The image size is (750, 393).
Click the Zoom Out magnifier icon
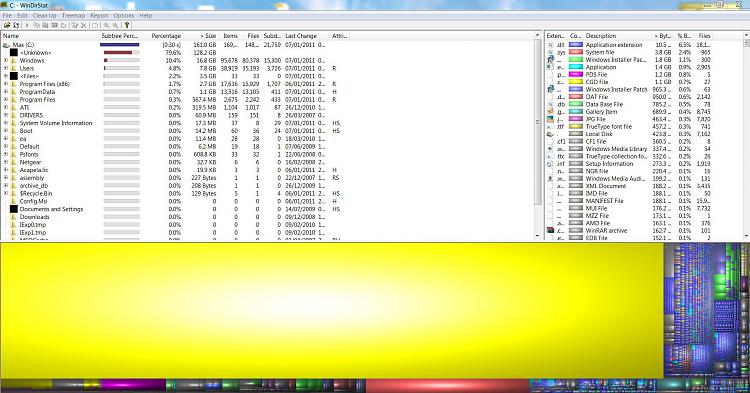coord(115,25)
